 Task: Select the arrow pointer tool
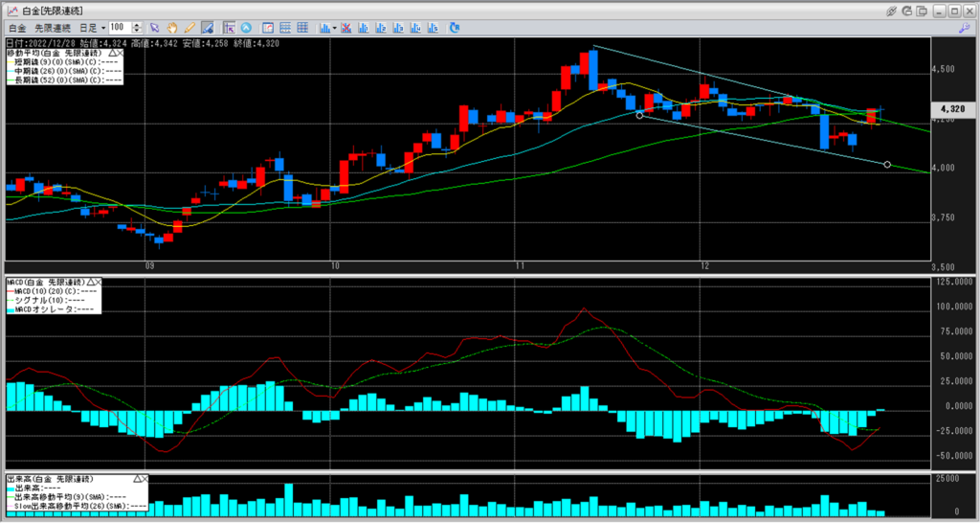tap(154, 28)
